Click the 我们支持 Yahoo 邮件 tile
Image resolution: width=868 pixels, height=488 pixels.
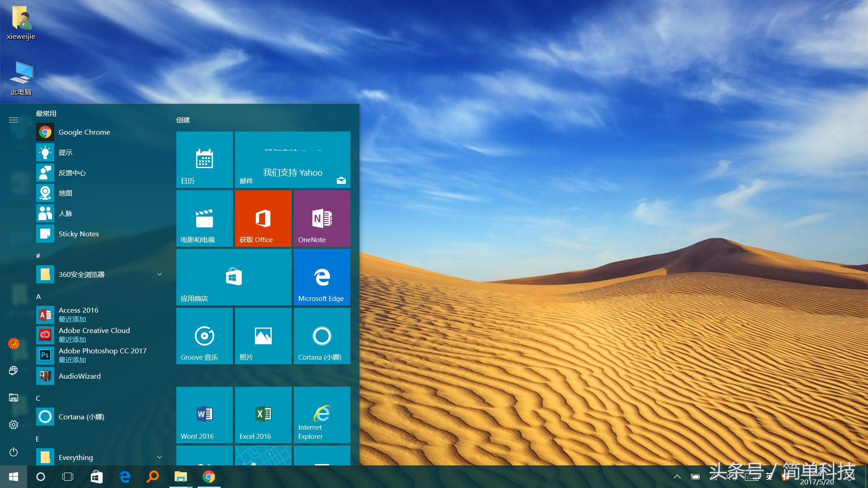[292, 160]
